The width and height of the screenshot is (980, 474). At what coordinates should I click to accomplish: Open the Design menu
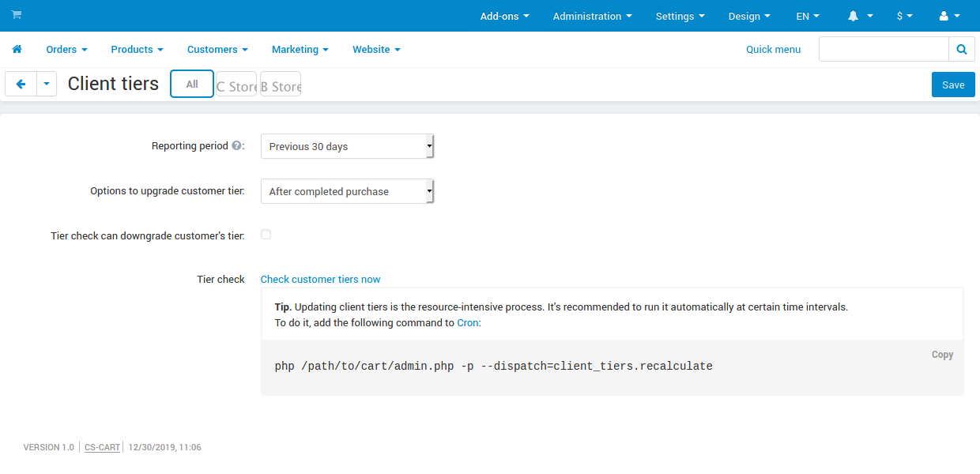click(749, 16)
